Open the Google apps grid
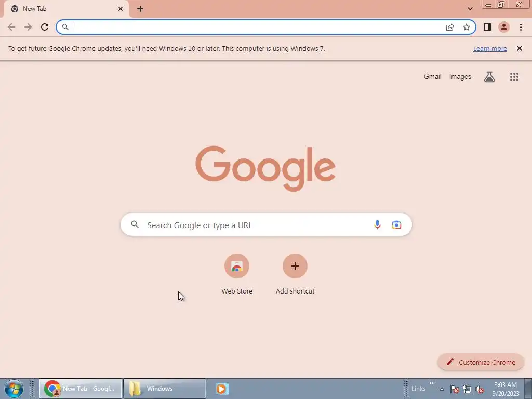This screenshot has width=532, height=399. click(x=514, y=77)
